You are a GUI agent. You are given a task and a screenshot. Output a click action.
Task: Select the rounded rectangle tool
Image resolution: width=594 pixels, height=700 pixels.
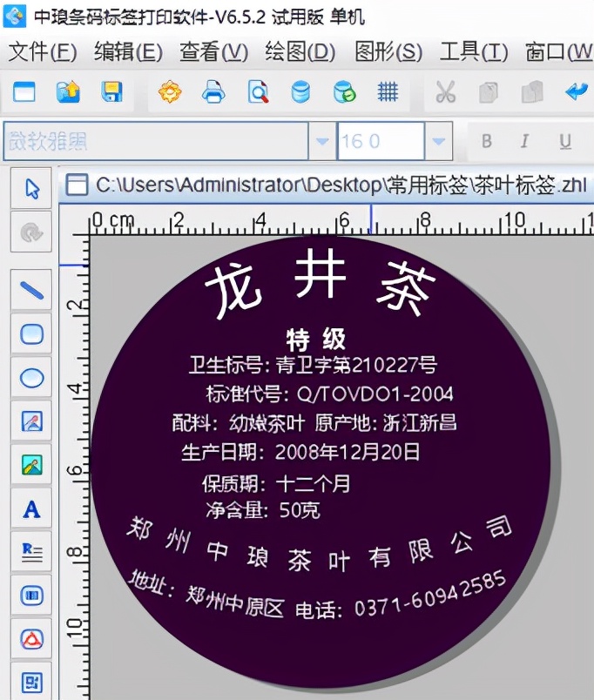[31, 334]
